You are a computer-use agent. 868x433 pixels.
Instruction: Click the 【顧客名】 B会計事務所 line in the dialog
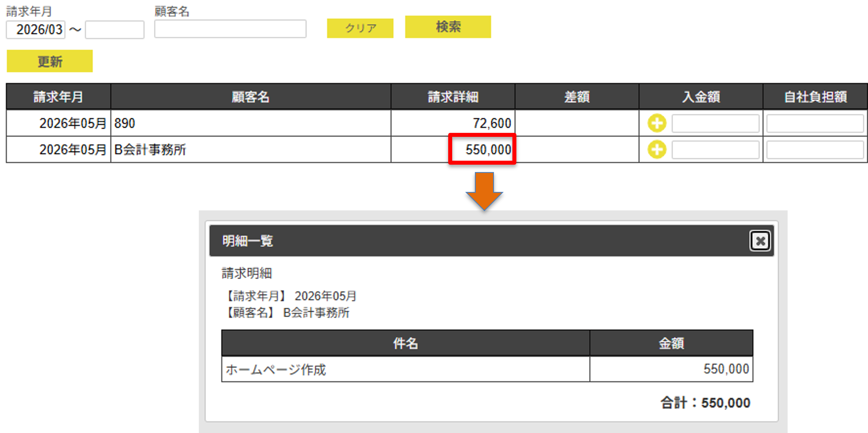coord(286,312)
